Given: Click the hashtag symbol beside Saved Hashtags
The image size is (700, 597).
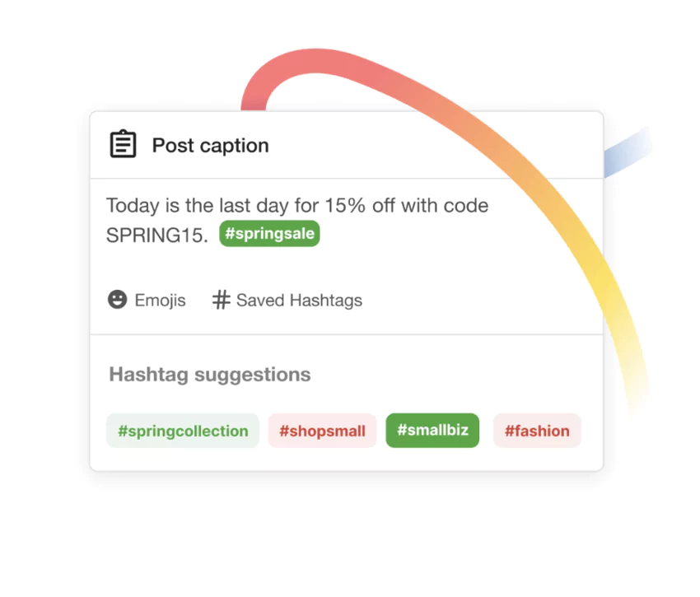Looking at the screenshot, I should (221, 300).
